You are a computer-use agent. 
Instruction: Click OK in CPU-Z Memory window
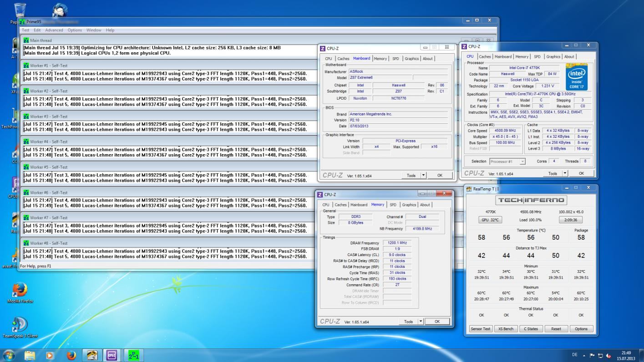point(437,322)
